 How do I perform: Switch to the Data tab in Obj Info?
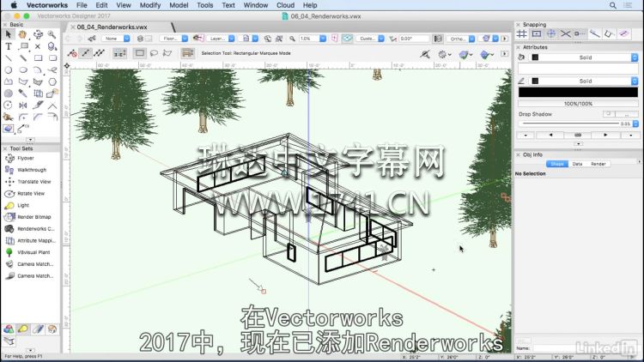(578, 164)
